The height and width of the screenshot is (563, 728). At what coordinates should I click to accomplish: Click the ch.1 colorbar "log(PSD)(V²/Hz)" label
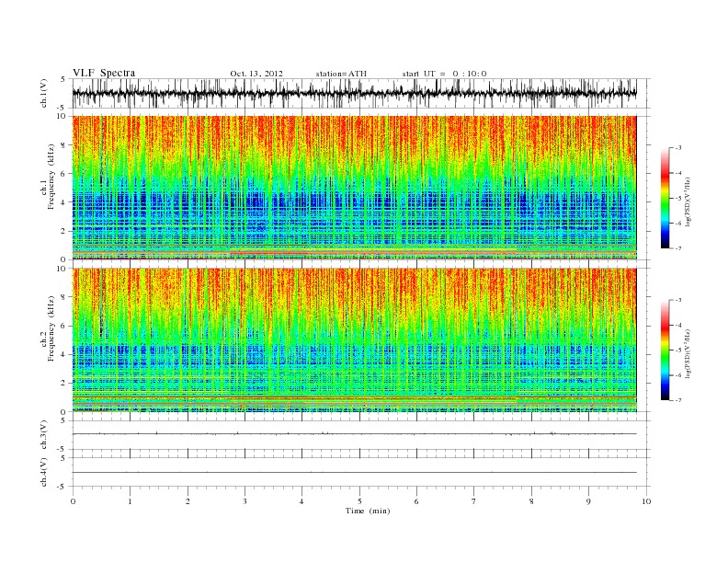click(x=688, y=201)
